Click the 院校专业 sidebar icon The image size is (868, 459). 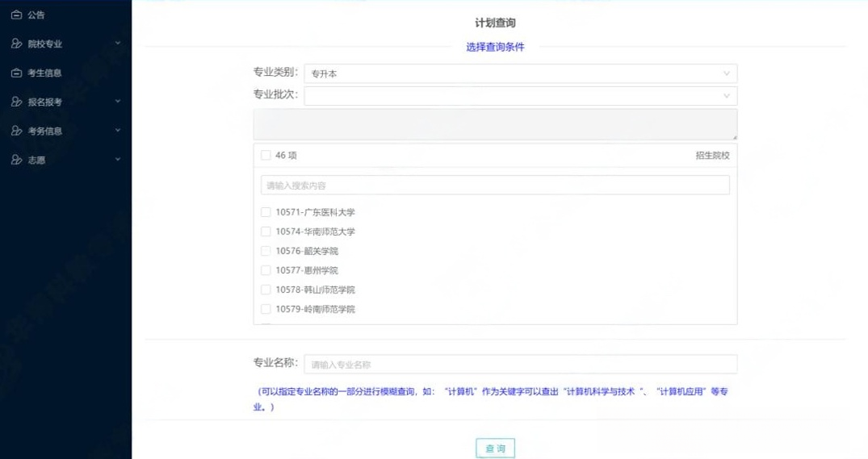[x=16, y=44]
